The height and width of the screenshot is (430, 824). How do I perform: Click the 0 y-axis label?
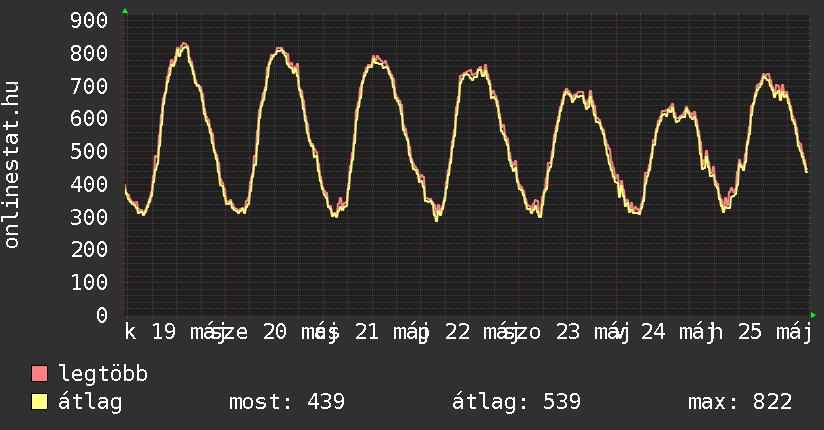click(x=102, y=315)
